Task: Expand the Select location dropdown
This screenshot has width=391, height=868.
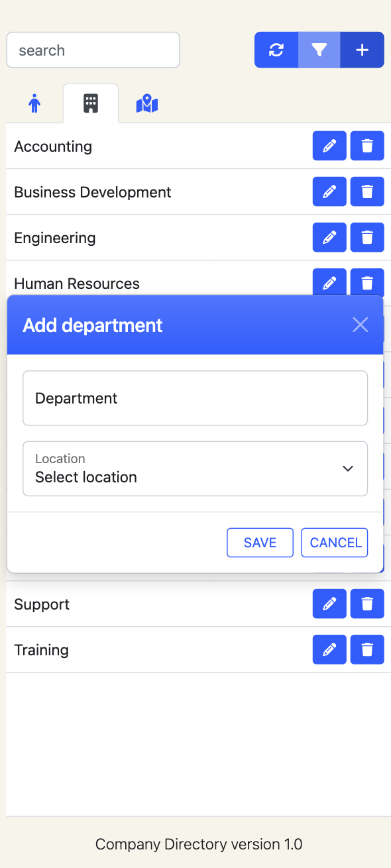Action: coord(195,468)
